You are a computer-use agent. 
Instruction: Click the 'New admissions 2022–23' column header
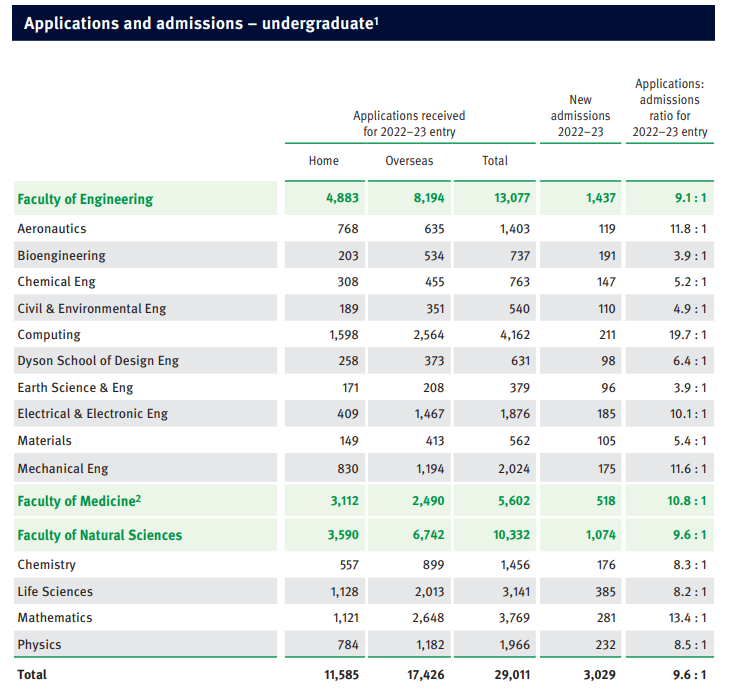pyautogui.click(x=580, y=116)
